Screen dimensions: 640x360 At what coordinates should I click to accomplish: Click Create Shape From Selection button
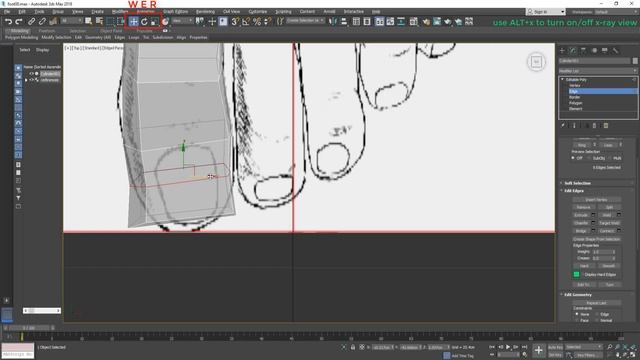point(596,239)
